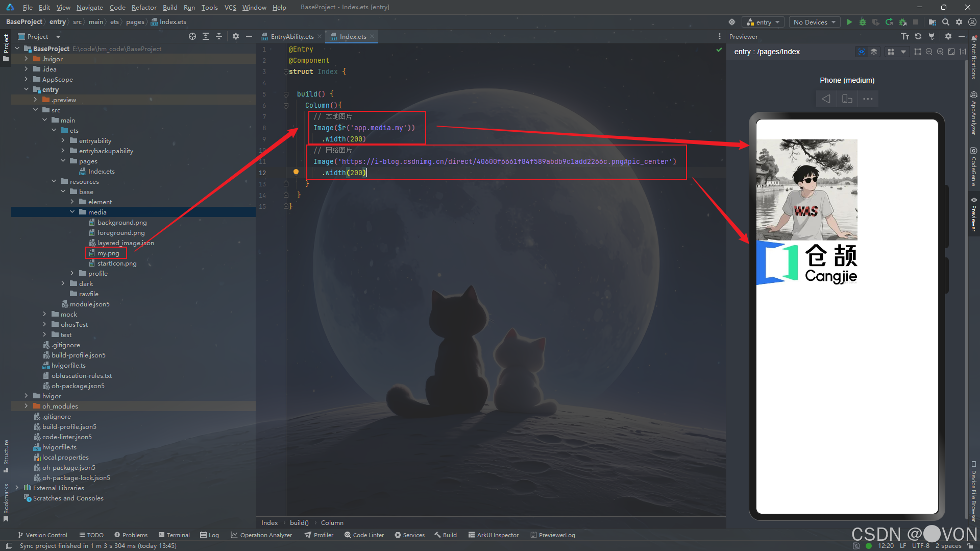Select my.png in the media folder

click(x=108, y=253)
